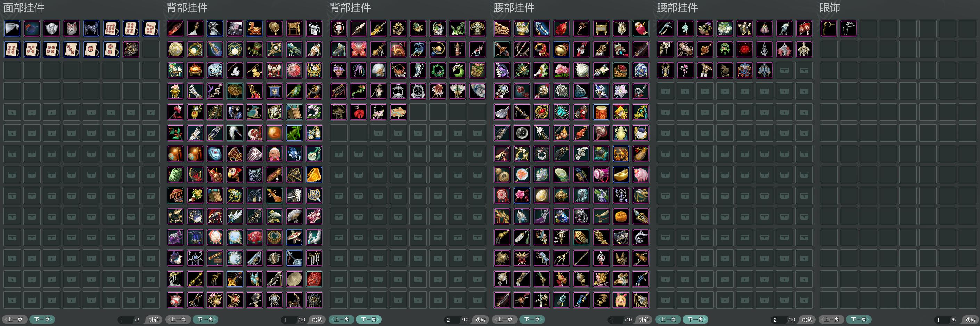Viewport: 980px width, 326px height.
Task: Pick the flaming brazier back accessory
Action: [x=195, y=71]
